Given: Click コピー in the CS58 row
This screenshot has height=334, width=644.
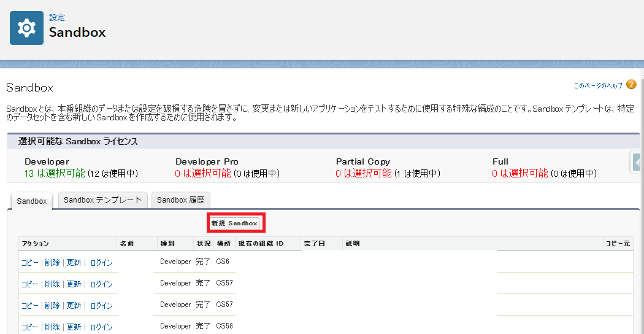Looking at the screenshot, I should (x=29, y=327).
